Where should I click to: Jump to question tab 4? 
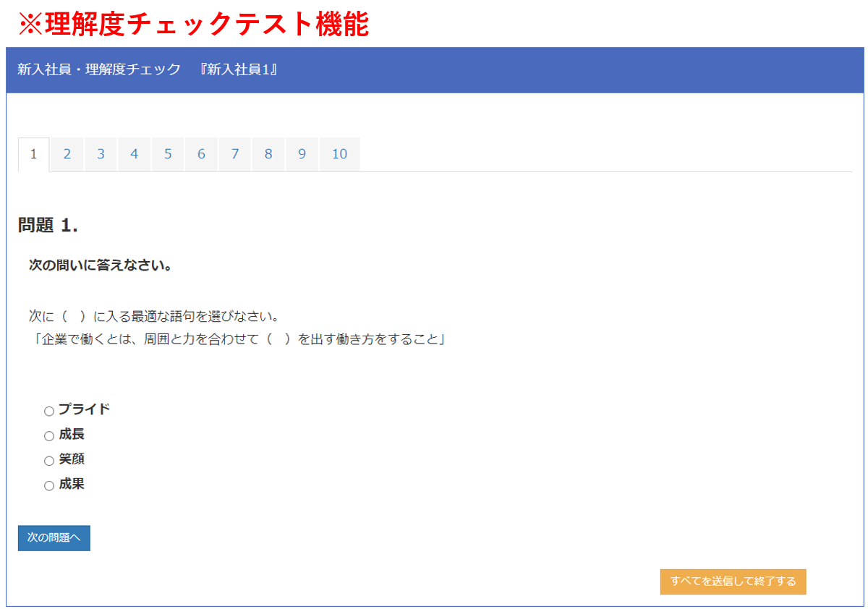point(134,154)
